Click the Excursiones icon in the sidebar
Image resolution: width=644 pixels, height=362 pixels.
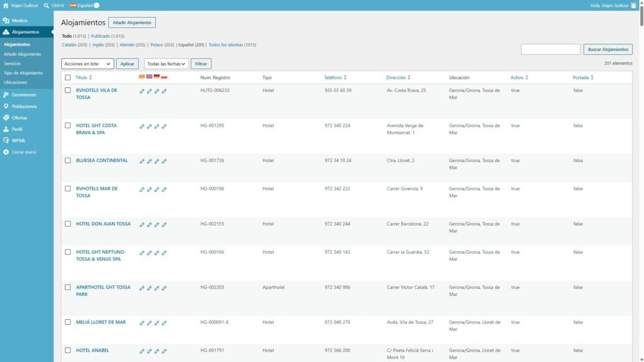click(6, 95)
